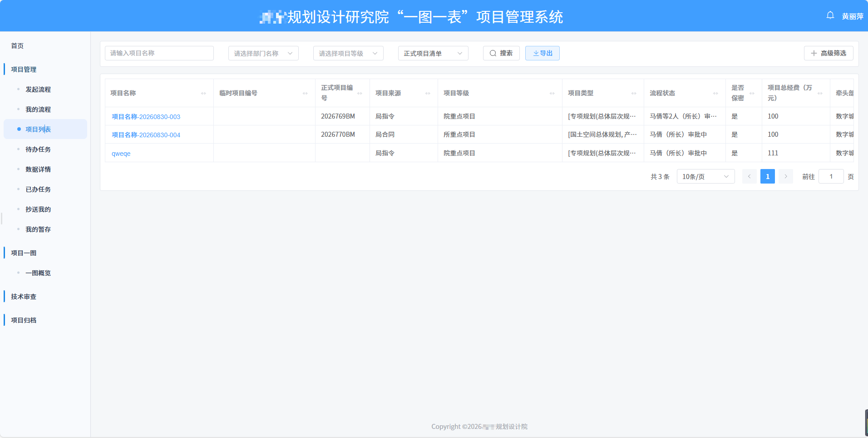Viewport: 868px width, 438px height.
Task: Click page number 1 button
Action: click(768, 176)
